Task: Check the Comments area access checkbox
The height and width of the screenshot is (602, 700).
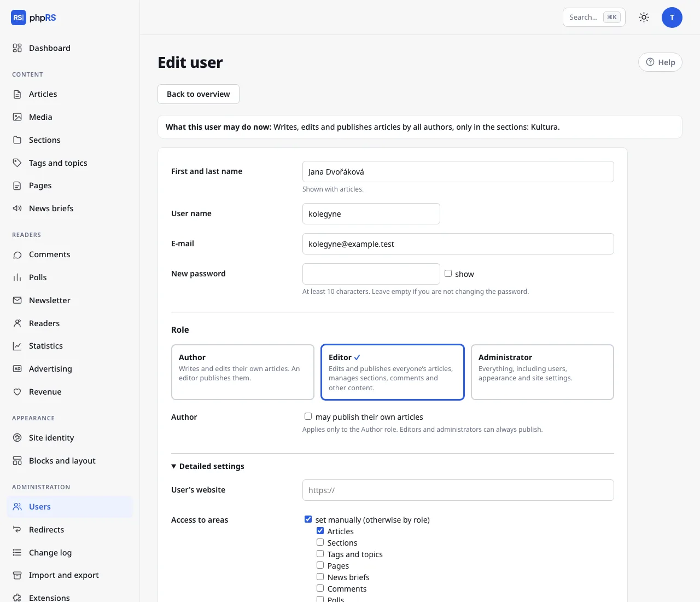Action: pos(320,588)
